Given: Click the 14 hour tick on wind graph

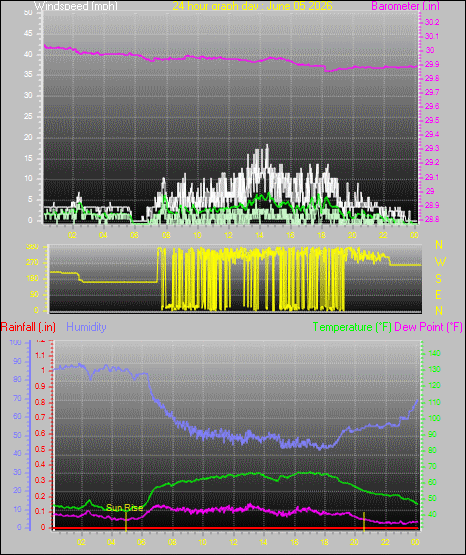Looking at the screenshot, I should click(259, 235).
